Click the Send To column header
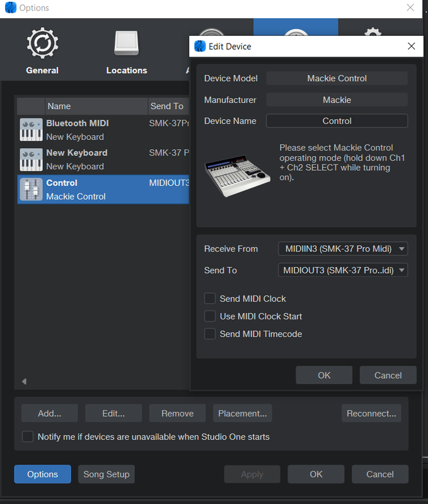 tap(168, 106)
